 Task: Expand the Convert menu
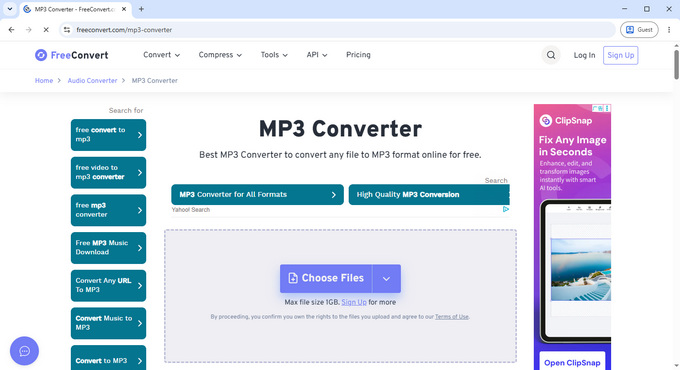[x=161, y=55]
